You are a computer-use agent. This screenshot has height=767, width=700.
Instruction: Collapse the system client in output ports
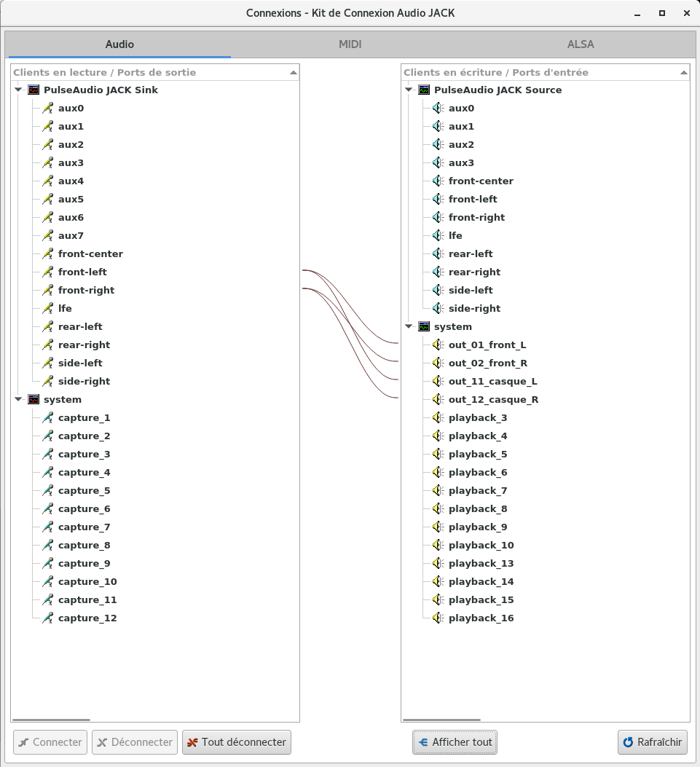point(18,400)
